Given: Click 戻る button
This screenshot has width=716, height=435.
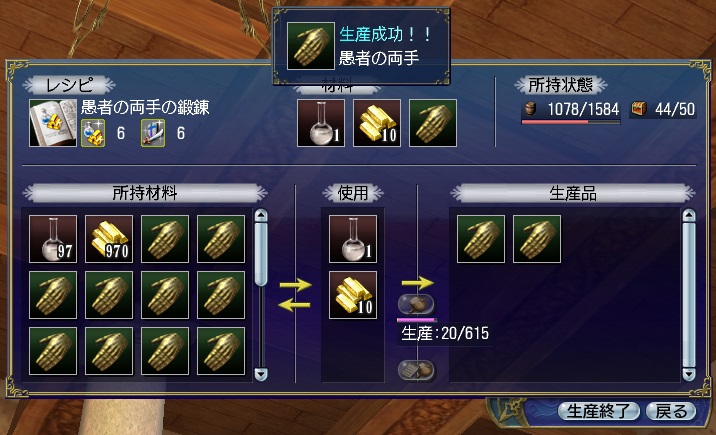Looking at the screenshot, I should (671, 411).
